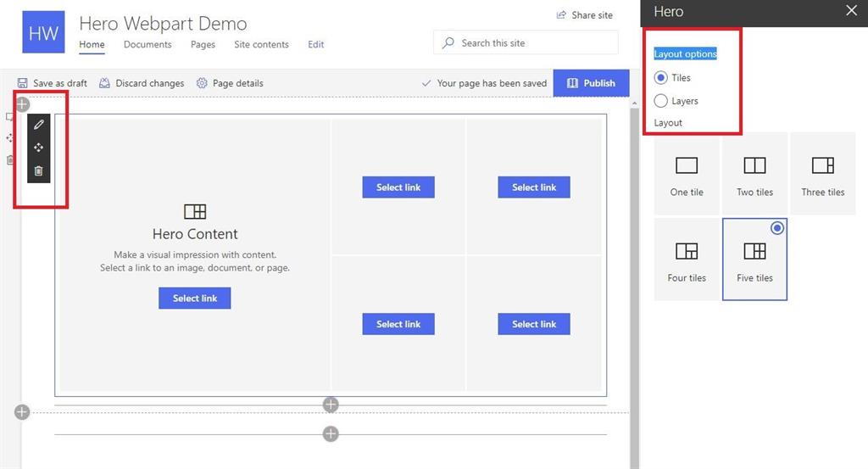868x469 pixels.
Task: Choose the Five tiles layout
Action: (x=754, y=260)
